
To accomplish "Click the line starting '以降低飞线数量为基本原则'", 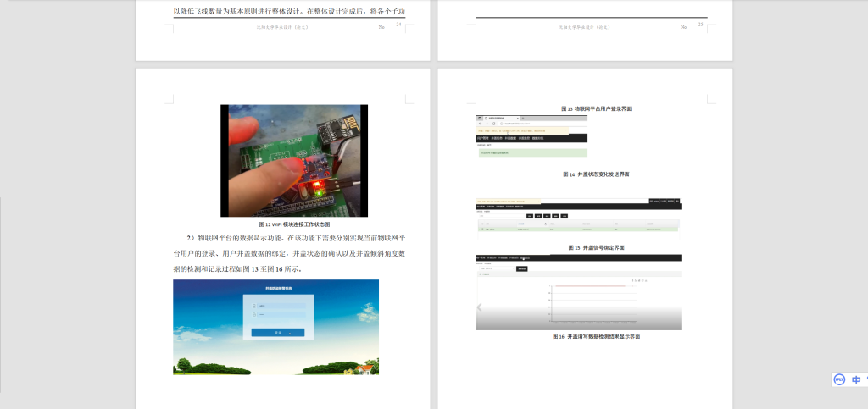I will pos(290,11).
